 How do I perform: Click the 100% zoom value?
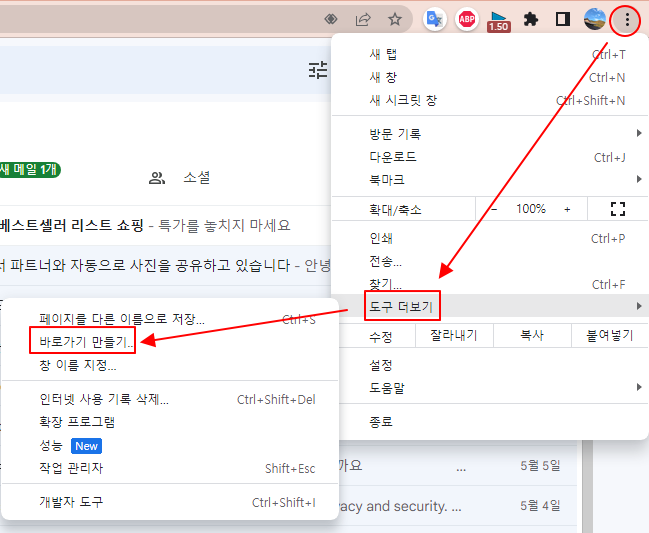tap(531, 209)
